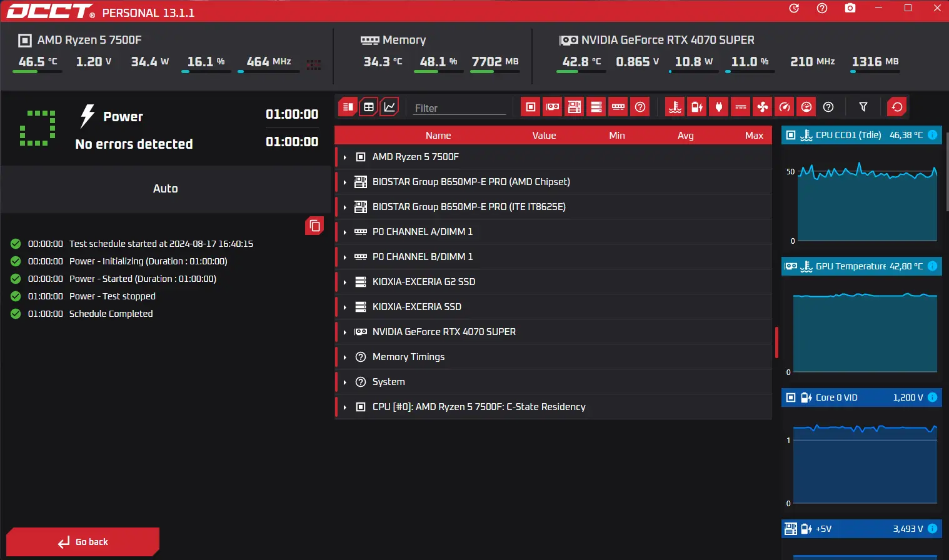
Task: Click the Auto button
Action: pos(166,189)
